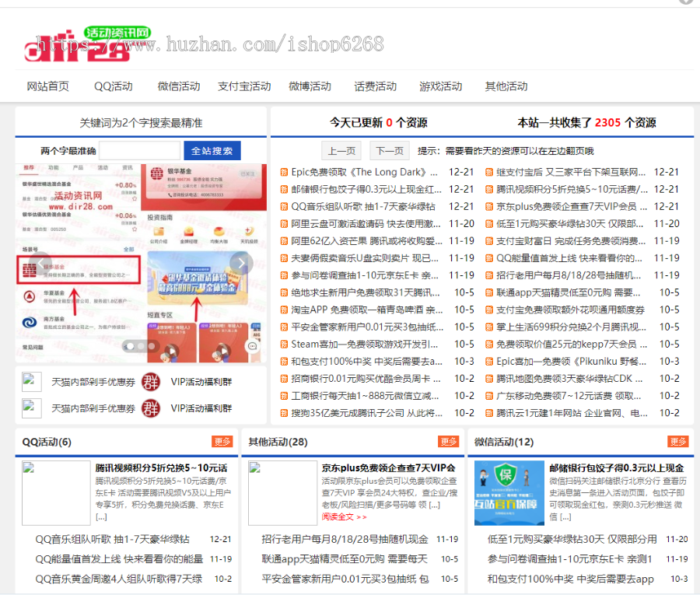This screenshot has height=595, width=700.
Task: Click broken image icon beside first 天猫内部剁手优惠券
Action: (32, 382)
